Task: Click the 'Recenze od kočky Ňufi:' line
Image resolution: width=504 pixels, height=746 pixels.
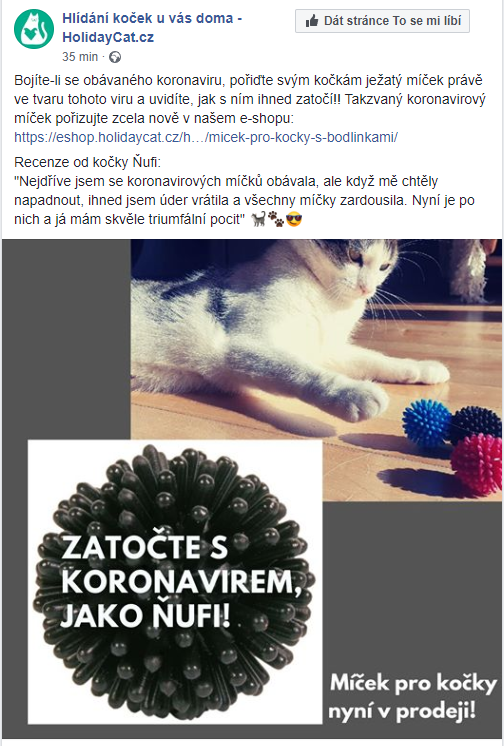Action: point(88,162)
